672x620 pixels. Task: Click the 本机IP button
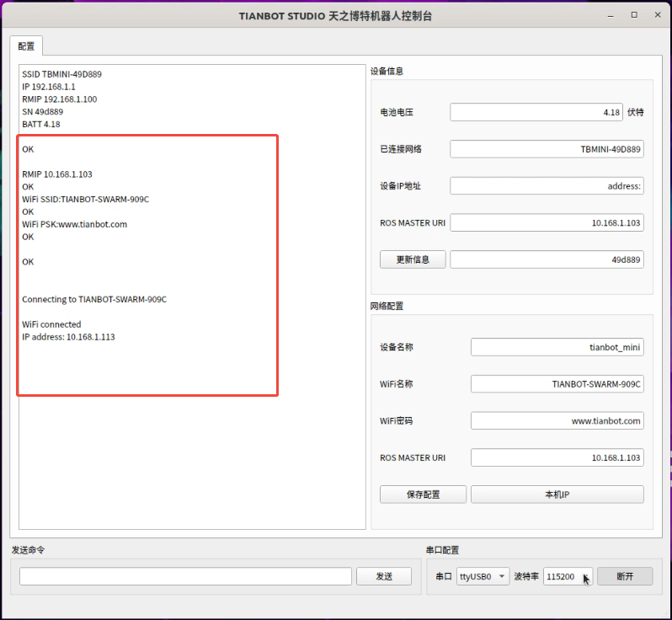coord(557,494)
